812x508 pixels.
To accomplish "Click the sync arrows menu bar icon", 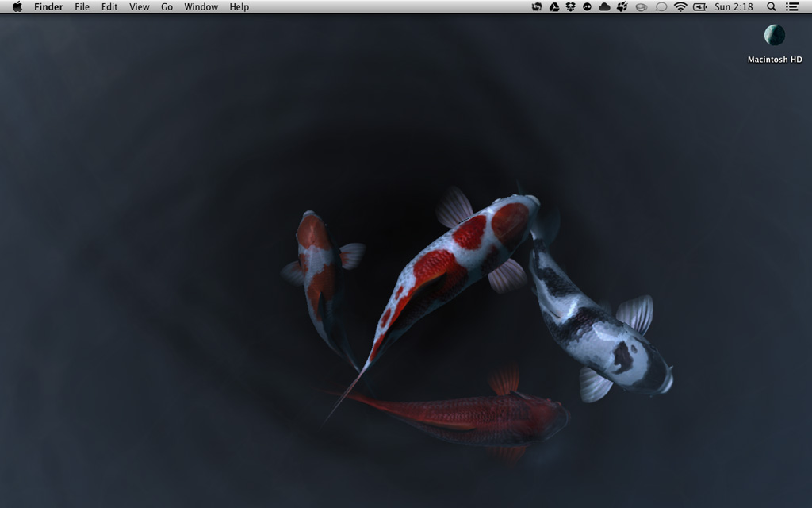I will 537,7.
